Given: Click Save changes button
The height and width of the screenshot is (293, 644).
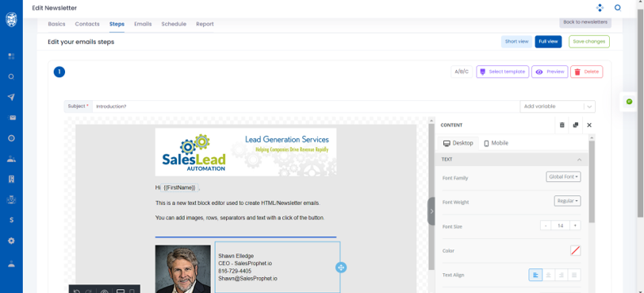Looking at the screenshot, I should pos(589,41).
